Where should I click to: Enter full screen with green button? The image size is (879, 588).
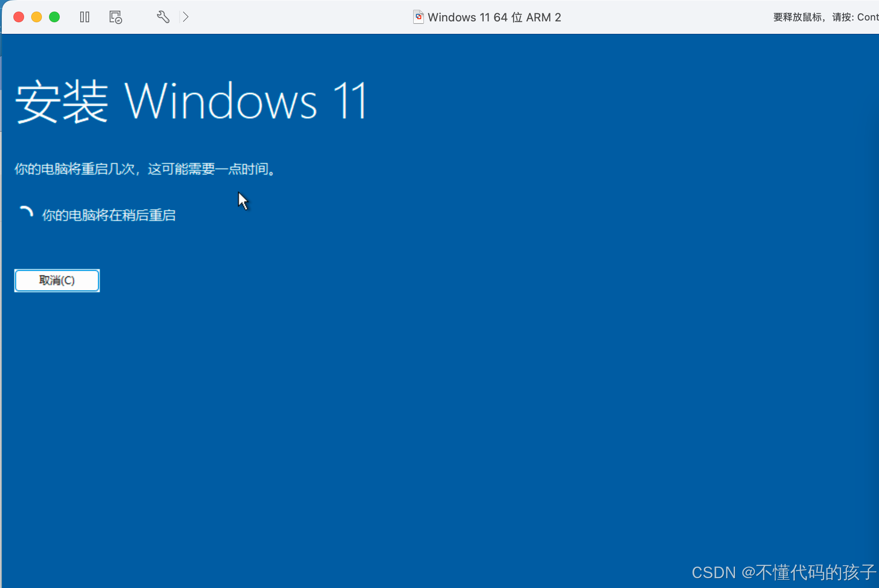tap(54, 17)
